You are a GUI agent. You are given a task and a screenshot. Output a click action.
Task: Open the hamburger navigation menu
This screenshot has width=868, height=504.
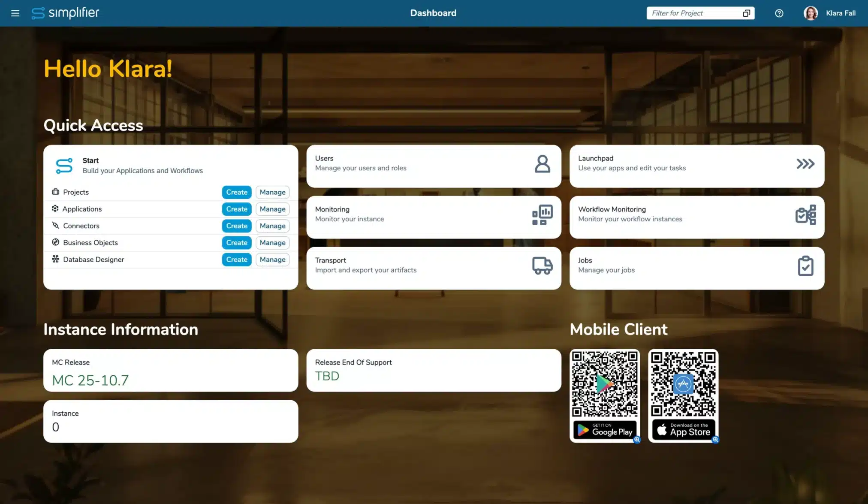click(x=15, y=13)
